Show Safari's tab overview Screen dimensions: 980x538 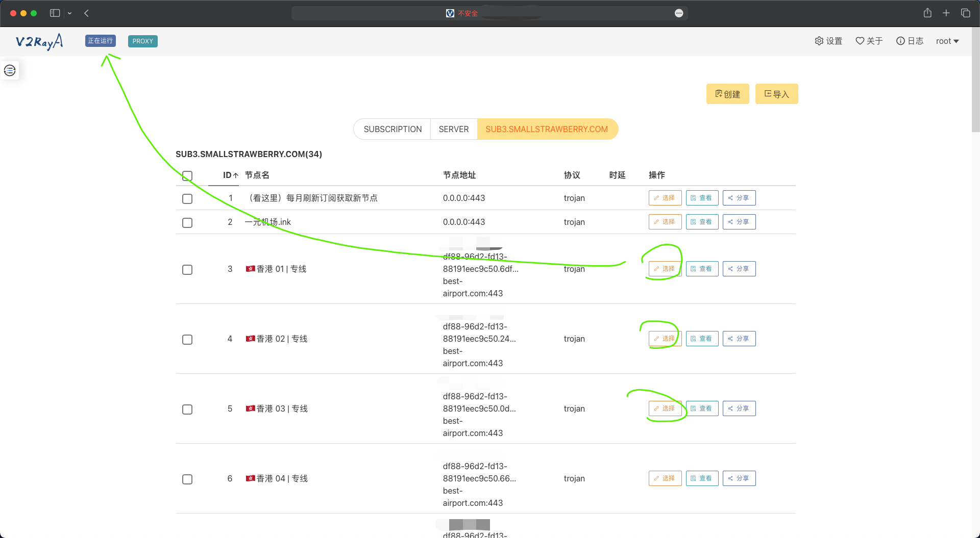point(965,13)
